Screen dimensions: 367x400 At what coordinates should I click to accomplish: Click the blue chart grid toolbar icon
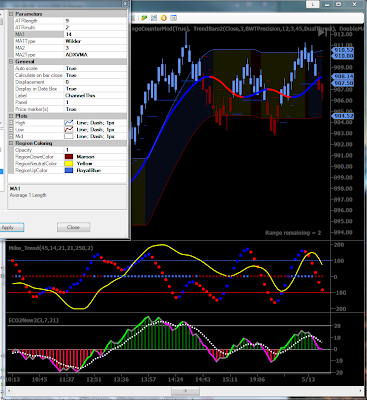[154, 18]
